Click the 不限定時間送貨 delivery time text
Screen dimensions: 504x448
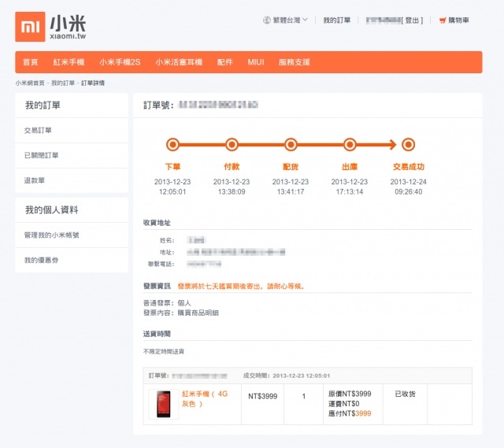coord(164,352)
